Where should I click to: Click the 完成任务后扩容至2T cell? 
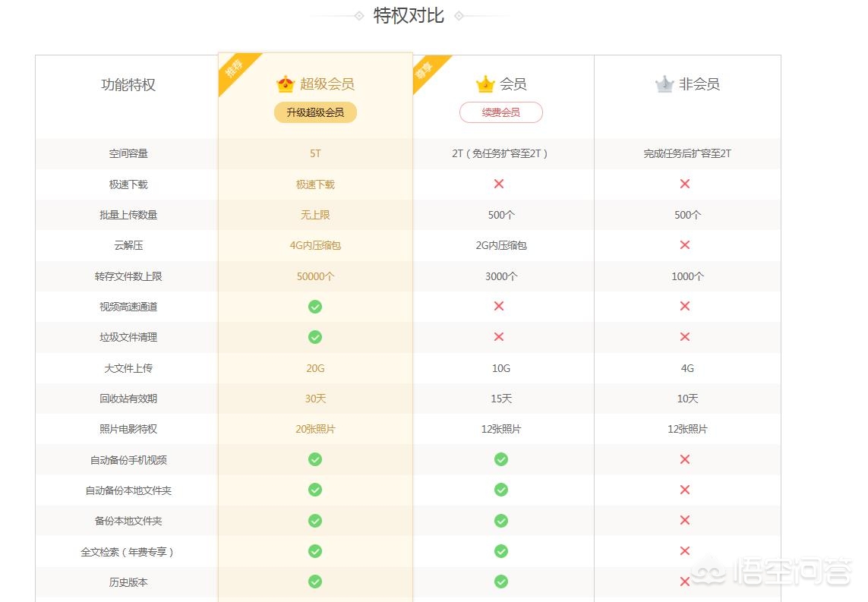(687, 153)
